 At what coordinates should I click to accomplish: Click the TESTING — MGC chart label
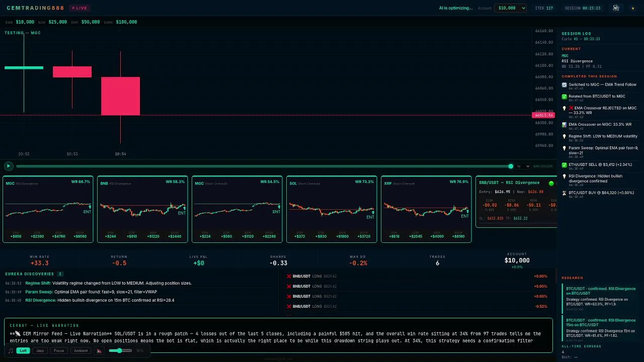pyautogui.click(x=23, y=33)
